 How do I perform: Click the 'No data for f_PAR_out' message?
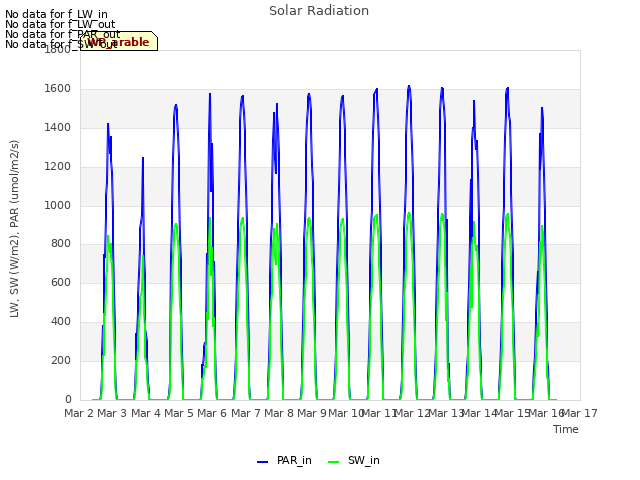pyautogui.click(x=63, y=34)
